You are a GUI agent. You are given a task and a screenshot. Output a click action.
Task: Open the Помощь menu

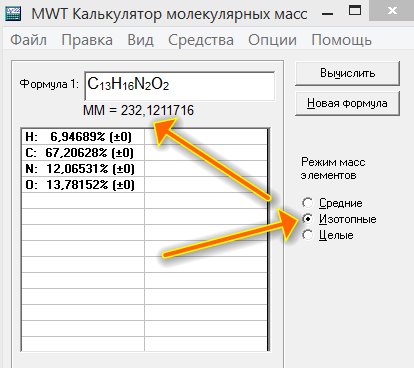(x=341, y=40)
